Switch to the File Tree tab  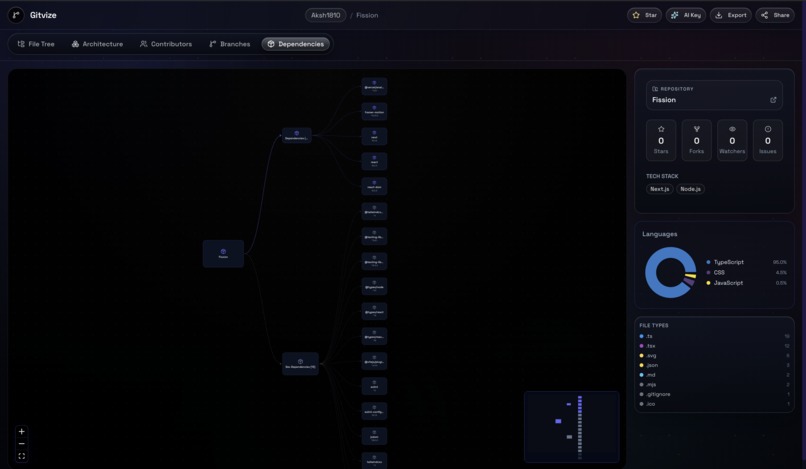(36, 44)
